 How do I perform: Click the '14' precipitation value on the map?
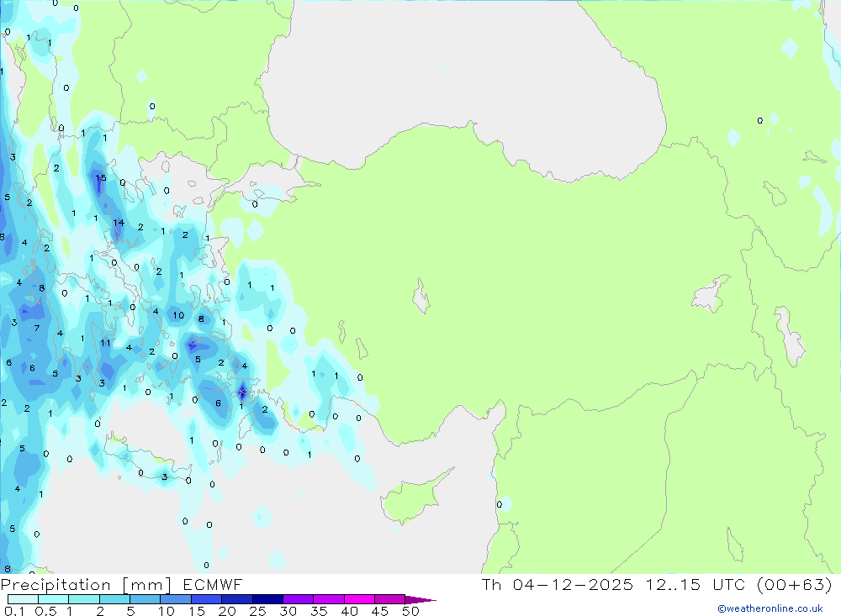coord(119,223)
